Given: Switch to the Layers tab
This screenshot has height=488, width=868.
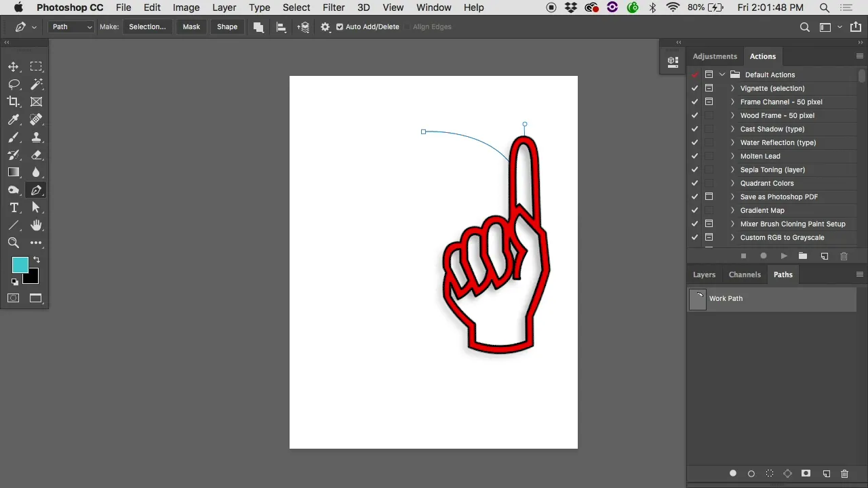Looking at the screenshot, I should [704, 274].
